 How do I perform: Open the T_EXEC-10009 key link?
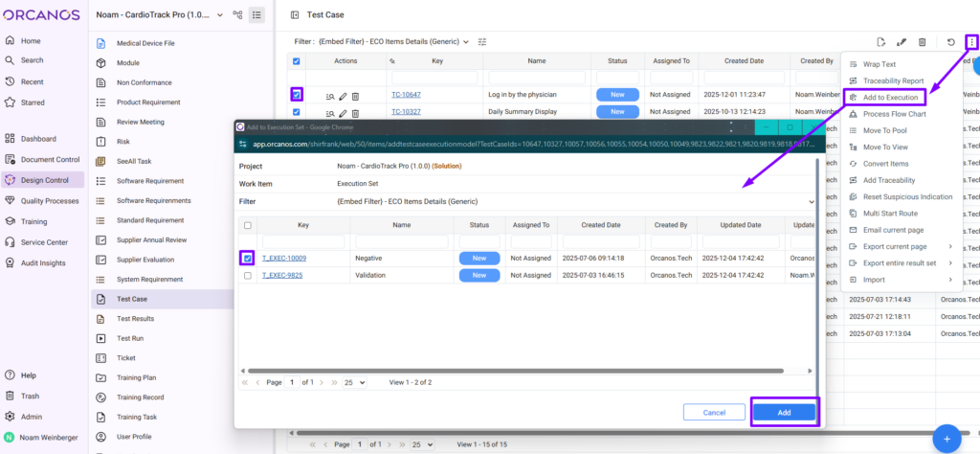click(284, 259)
